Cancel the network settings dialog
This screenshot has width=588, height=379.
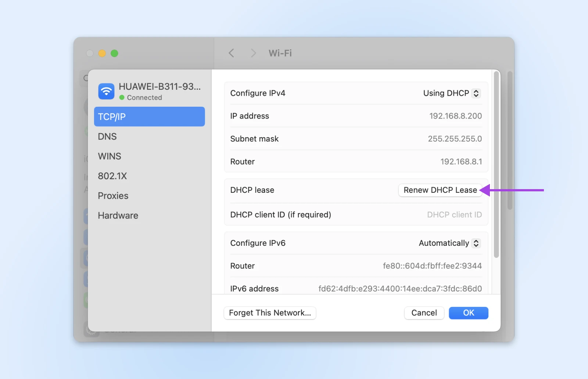click(424, 313)
